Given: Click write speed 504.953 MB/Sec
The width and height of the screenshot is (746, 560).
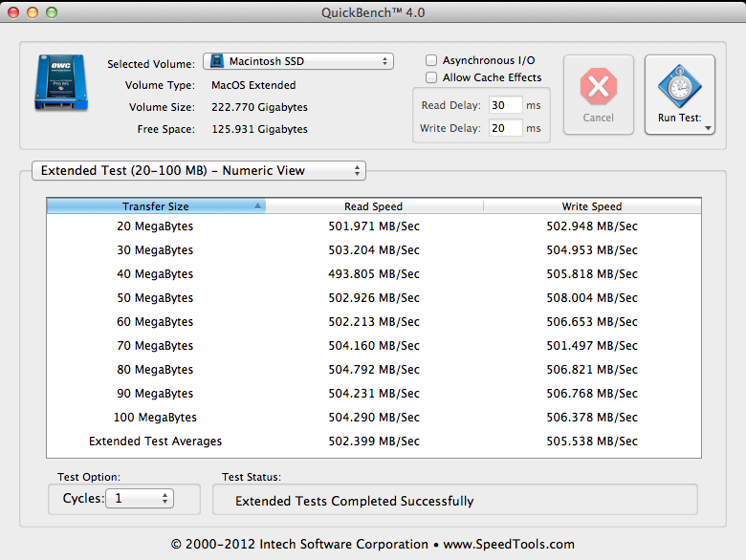Looking at the screenshot, I should (x=592, y=250).
